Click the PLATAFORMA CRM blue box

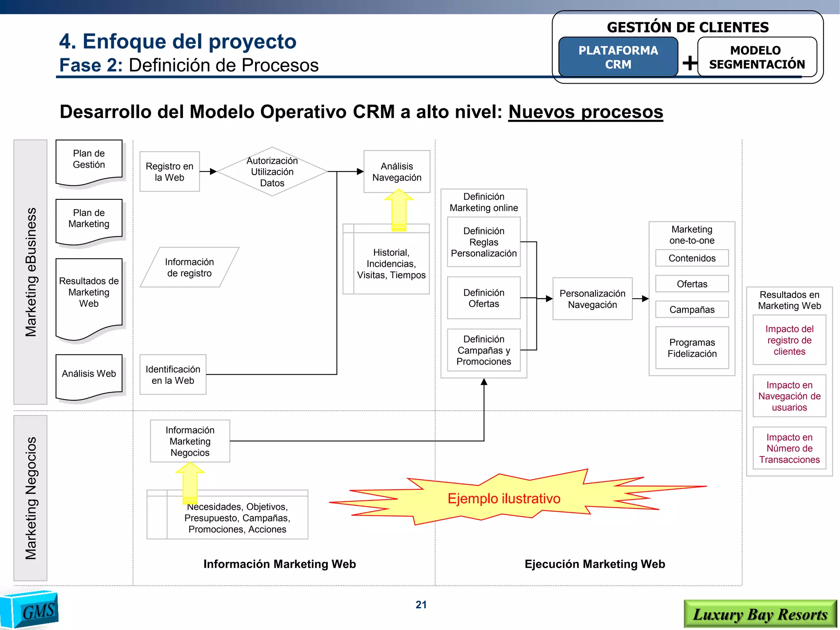click(618, 57)
